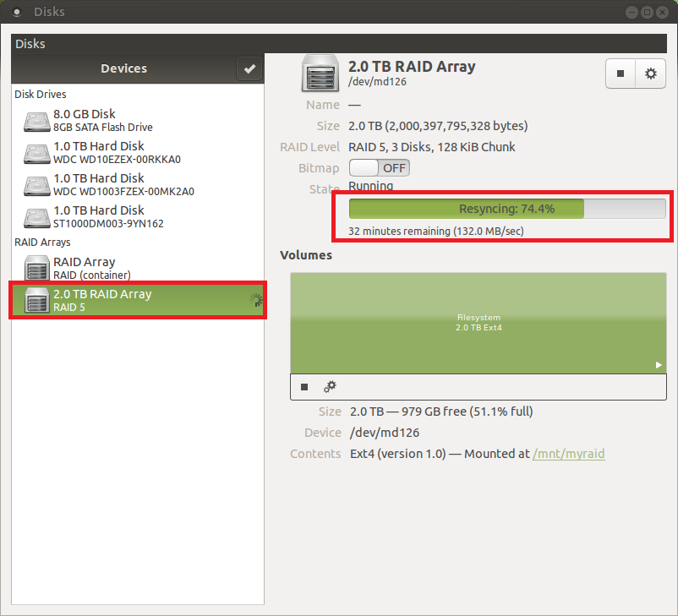Click the Devices checkmark selection button
Image resolution: width=678 pixels, height=616 pixels.
pos(249,68)
